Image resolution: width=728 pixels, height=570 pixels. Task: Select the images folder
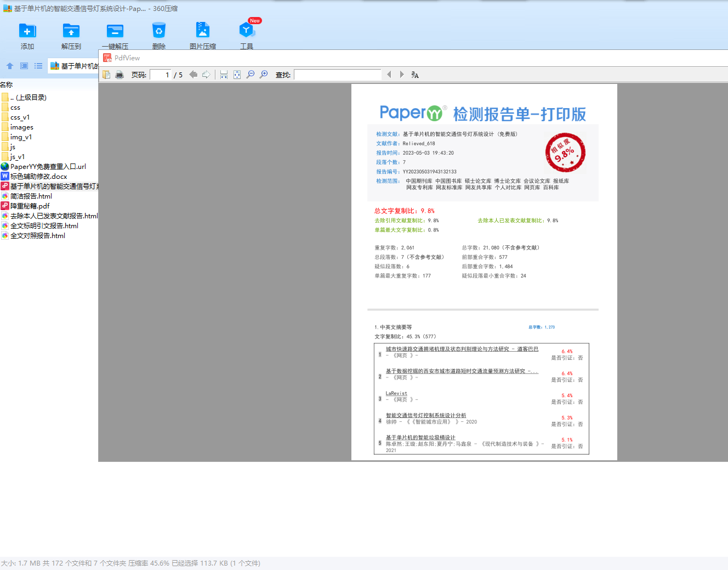click(17, 127)
